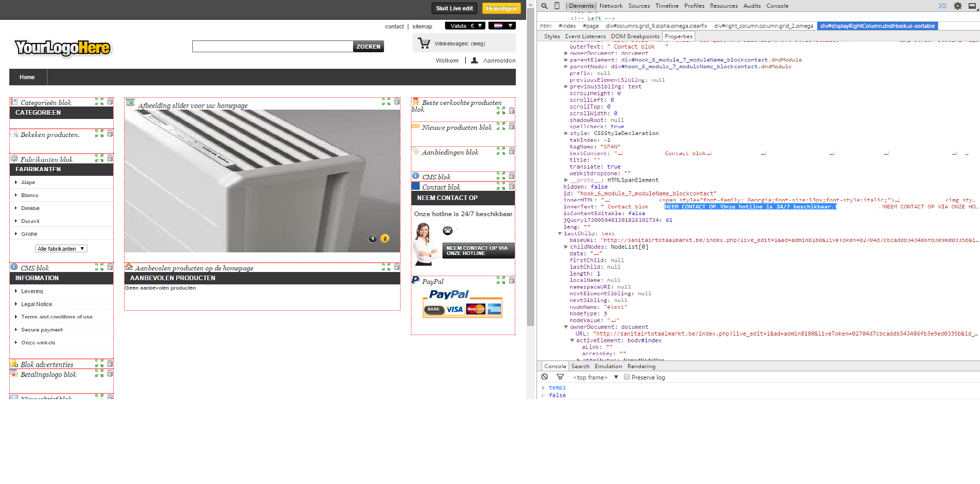
Task: Delete the Nieuwe producten blok trash icon
Action: (512, 126)
